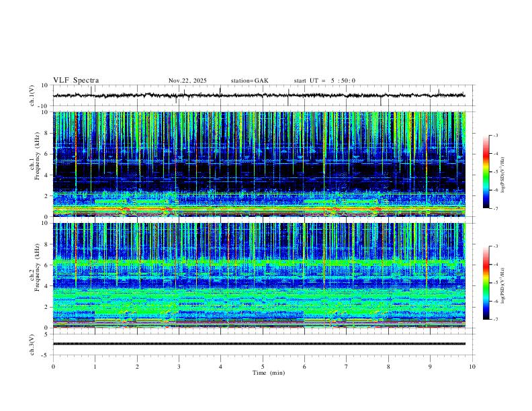
Task: Click the "-5" tick on ch.3(V) axis
Action: pos(46,355)
